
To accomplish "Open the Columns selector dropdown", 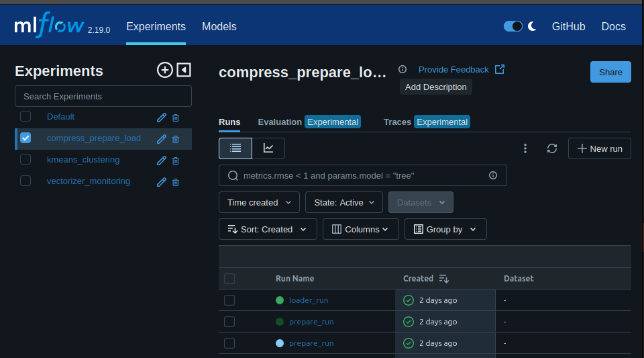I will pyautogui.click(x=360, y=229).
